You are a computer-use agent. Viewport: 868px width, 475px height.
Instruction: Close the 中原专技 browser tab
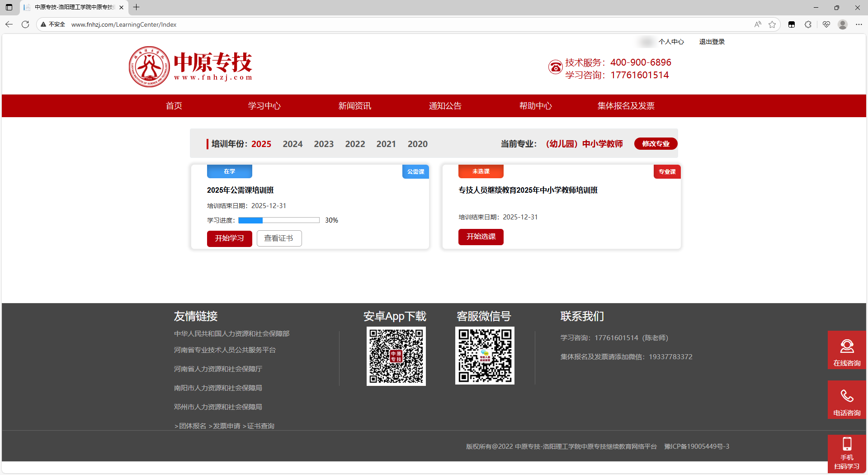click(x=121, y=7)
